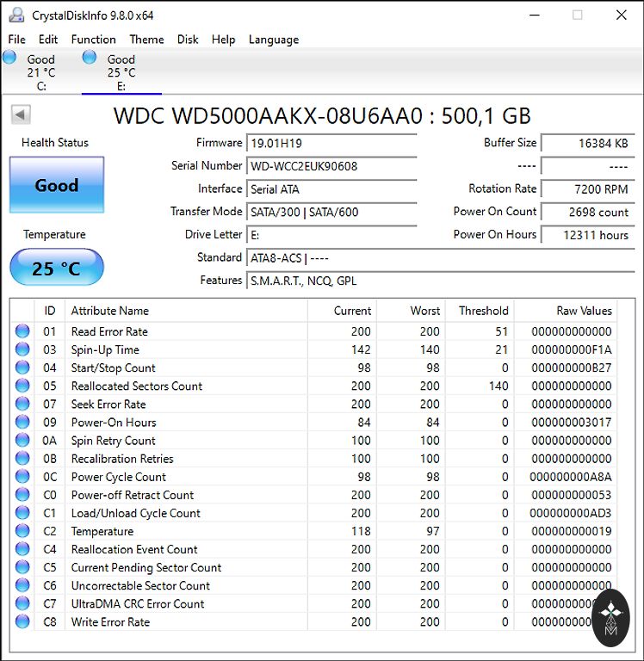The height and width of the screenshot is (661, 644).
Task: Click the status orb beside Read Error Rate
Action: tap(22, 331)
